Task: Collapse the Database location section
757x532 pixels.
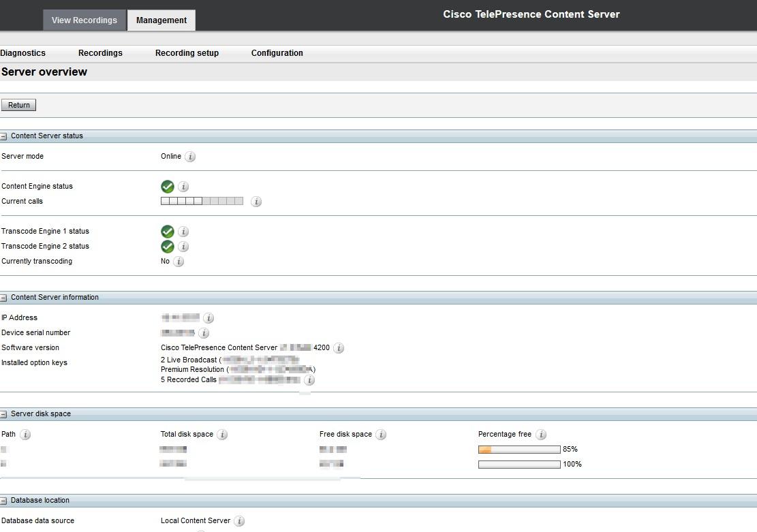Action: tap(3, 501)
